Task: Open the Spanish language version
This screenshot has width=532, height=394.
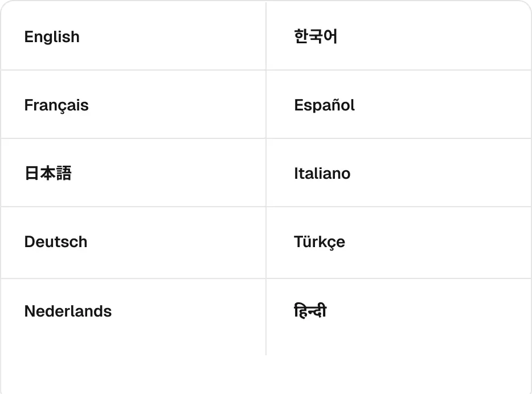Action: coord(324,105)
